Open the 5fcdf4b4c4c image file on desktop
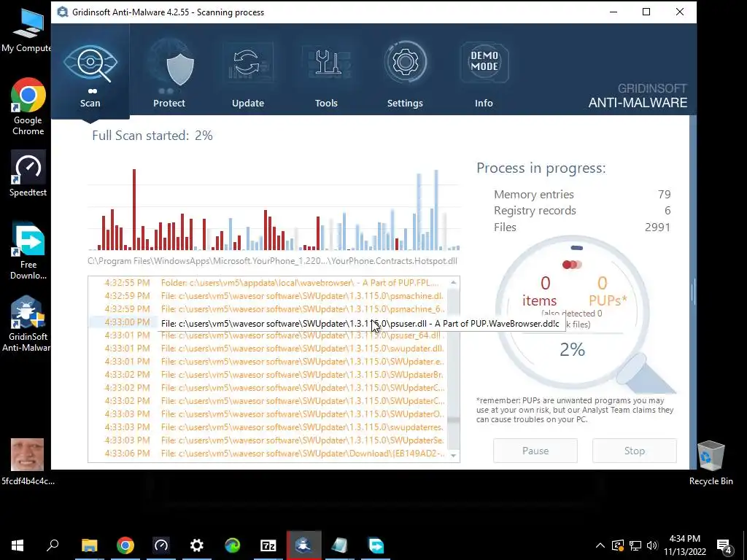This screenshot has height=560, width=747. (28, 462)
